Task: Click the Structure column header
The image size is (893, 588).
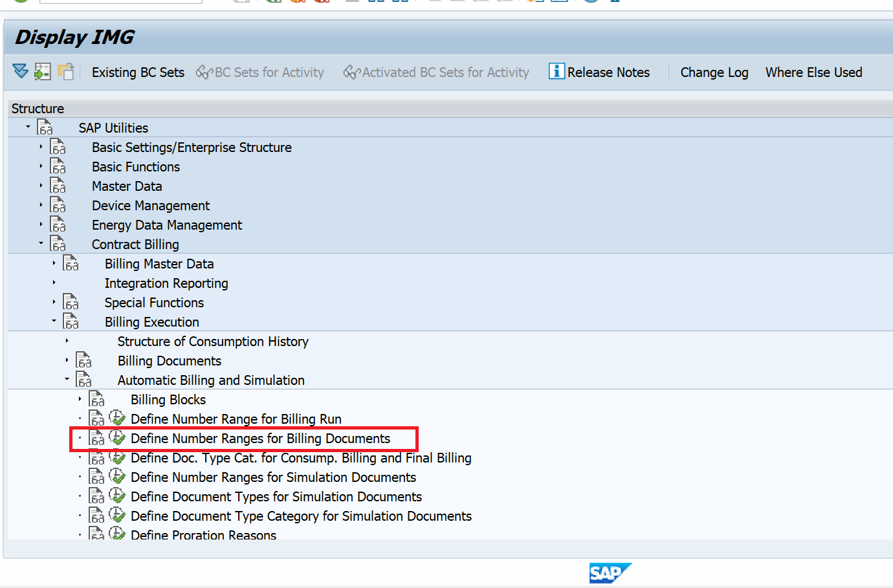Action: 38,108
